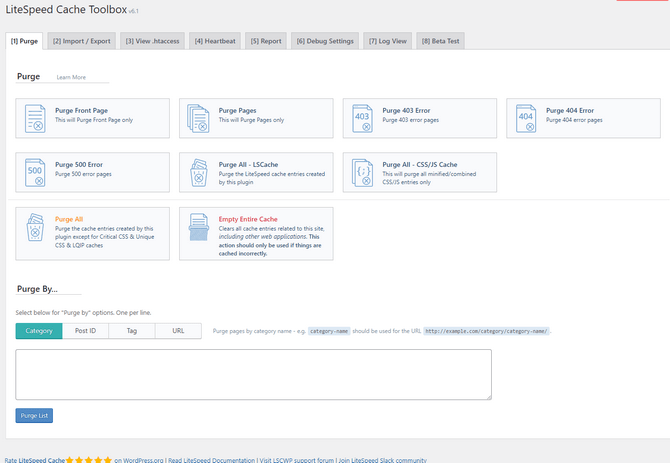The height and width of the screenshot is (463, 670).
Task: Click the Purge All - LSCache trash icon
Action: pyautogui.click(x=198, y=172)
